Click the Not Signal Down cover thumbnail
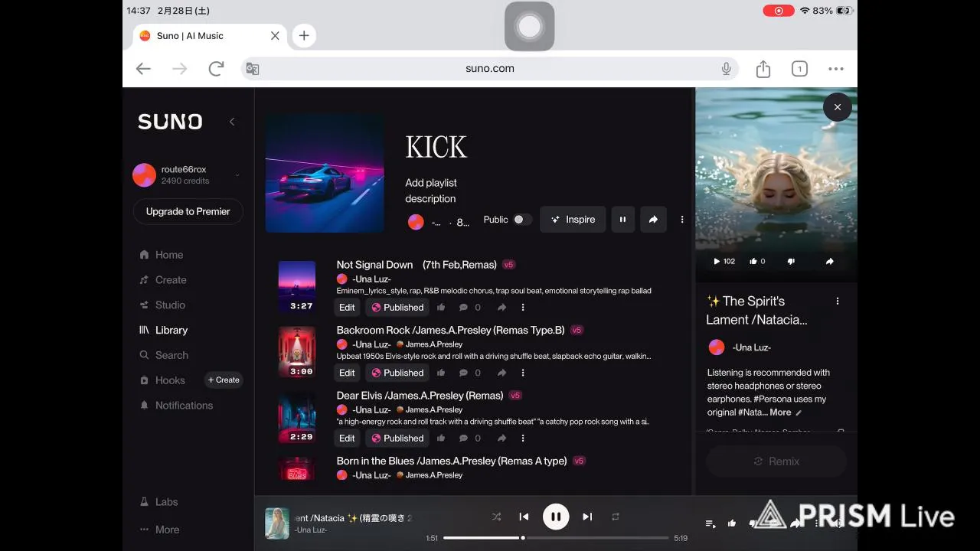 [x=297, y=287]
